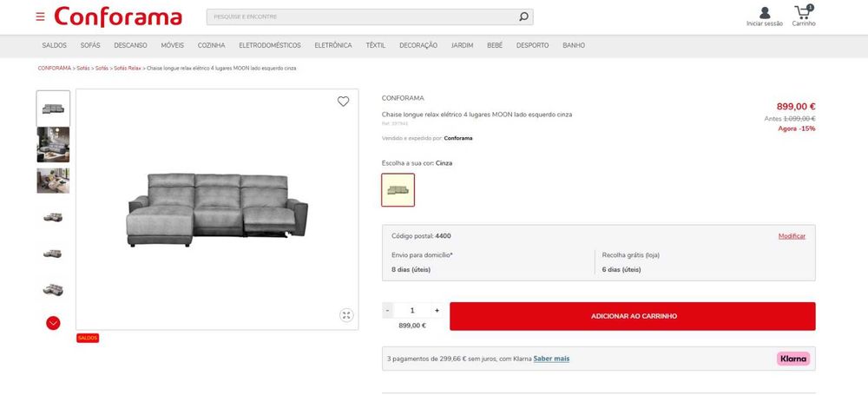Image resolution: width=868 pixels, height=402 pixels.
Task: Select the second product thumbnail
Action: click(53, 145)
